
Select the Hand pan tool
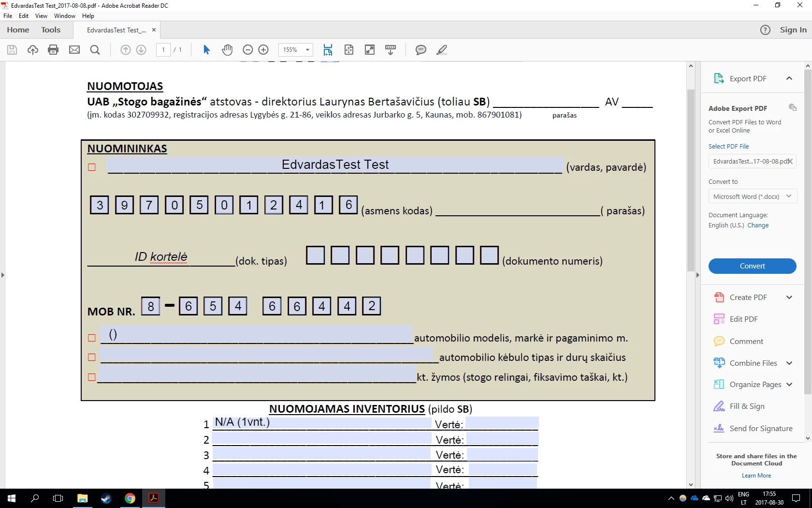tap(227, 50)
